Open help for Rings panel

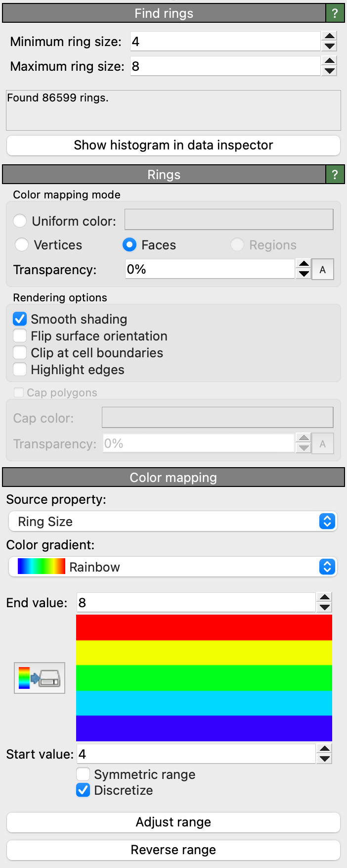[x=335, y=175]
